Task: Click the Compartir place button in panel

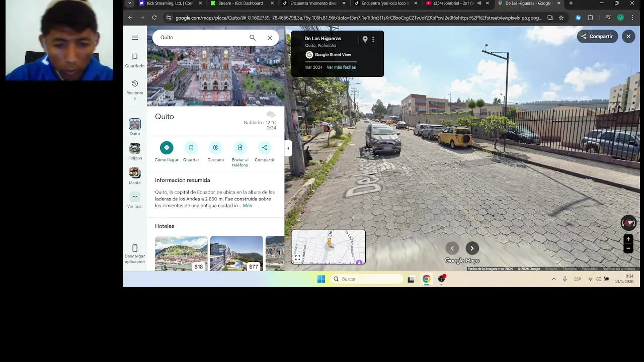Action: point(265,152)
